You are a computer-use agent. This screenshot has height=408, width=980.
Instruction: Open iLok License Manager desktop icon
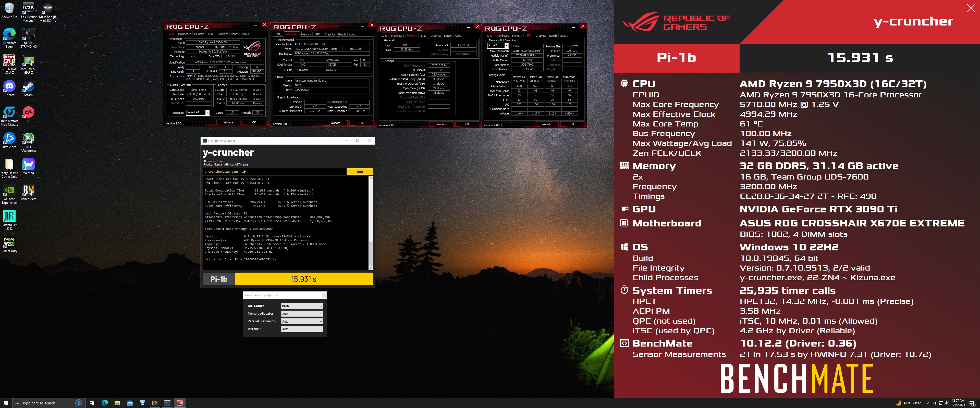pyautogui.click(x=28, y=12)
